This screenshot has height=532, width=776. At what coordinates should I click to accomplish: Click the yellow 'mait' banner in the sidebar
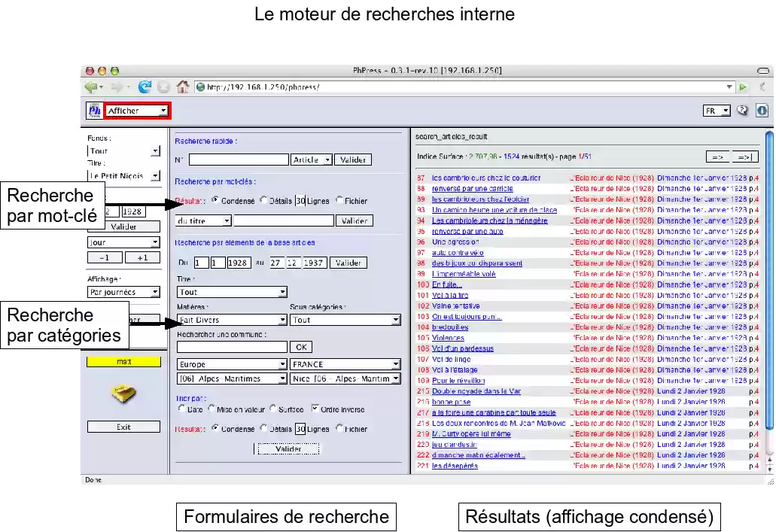[x=123, y=361]
